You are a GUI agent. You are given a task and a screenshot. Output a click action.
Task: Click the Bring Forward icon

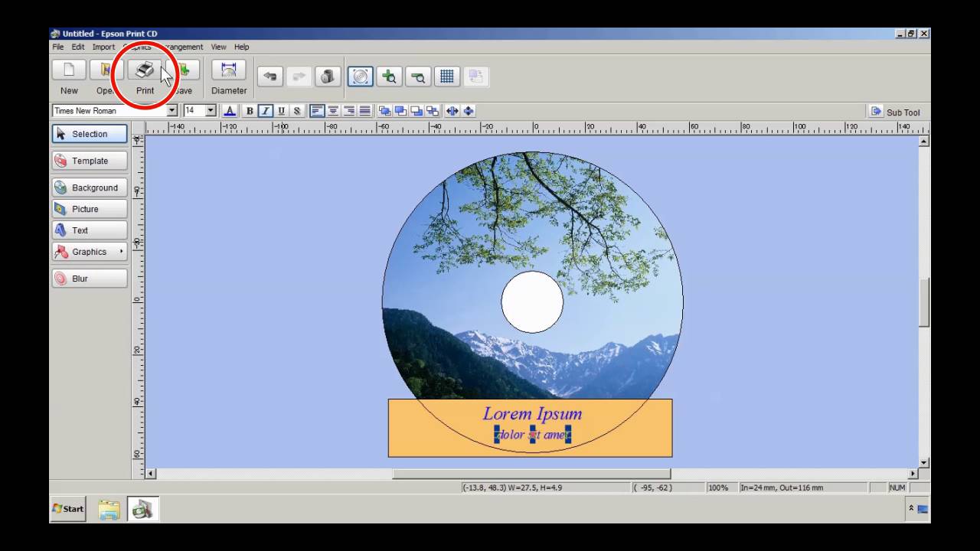400,111
